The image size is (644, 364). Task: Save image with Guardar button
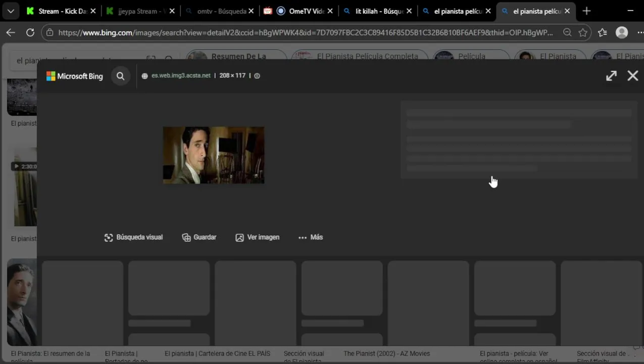[200, 237]
